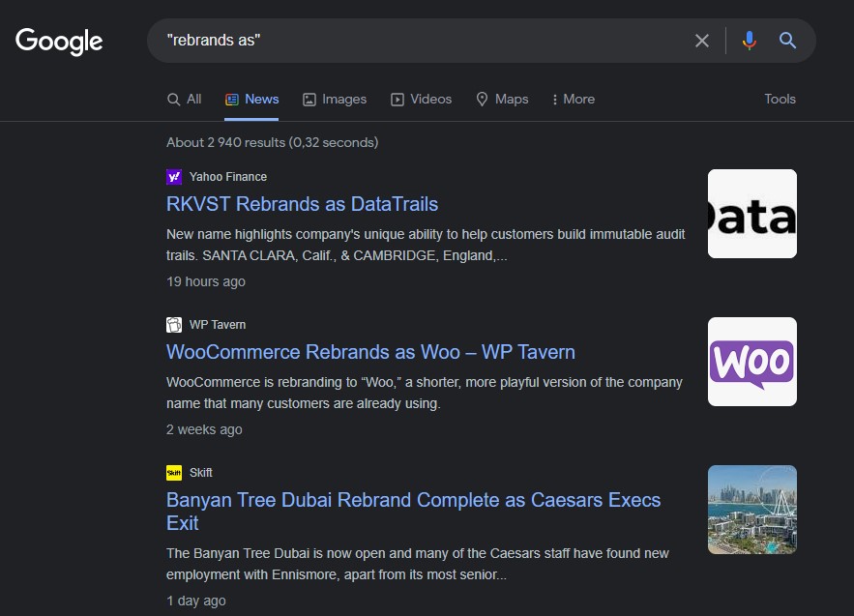Click the WP Tavern favicon
This screenshot has width=854, height=616.
pyautogui.click(x=174, y=325)
